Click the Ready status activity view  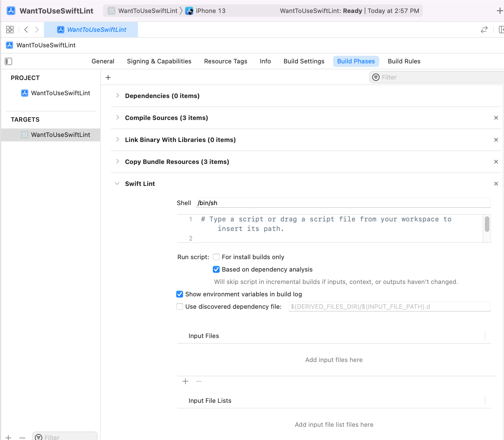point(349,11)
